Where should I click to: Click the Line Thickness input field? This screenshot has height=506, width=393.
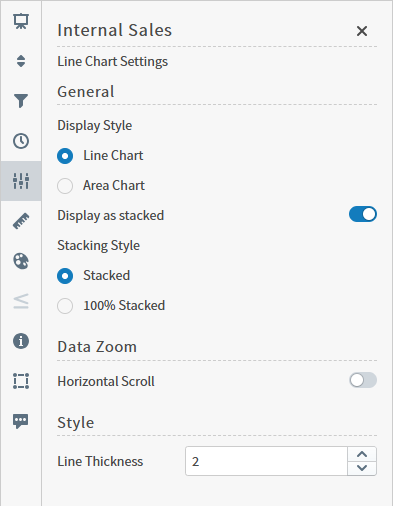click(x=266, y=461)
